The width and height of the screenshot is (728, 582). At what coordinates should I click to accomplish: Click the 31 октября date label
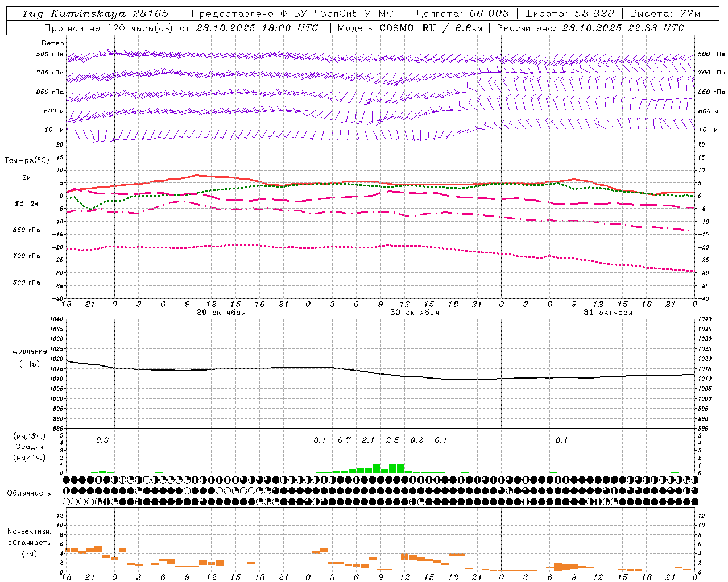point(608,312)
